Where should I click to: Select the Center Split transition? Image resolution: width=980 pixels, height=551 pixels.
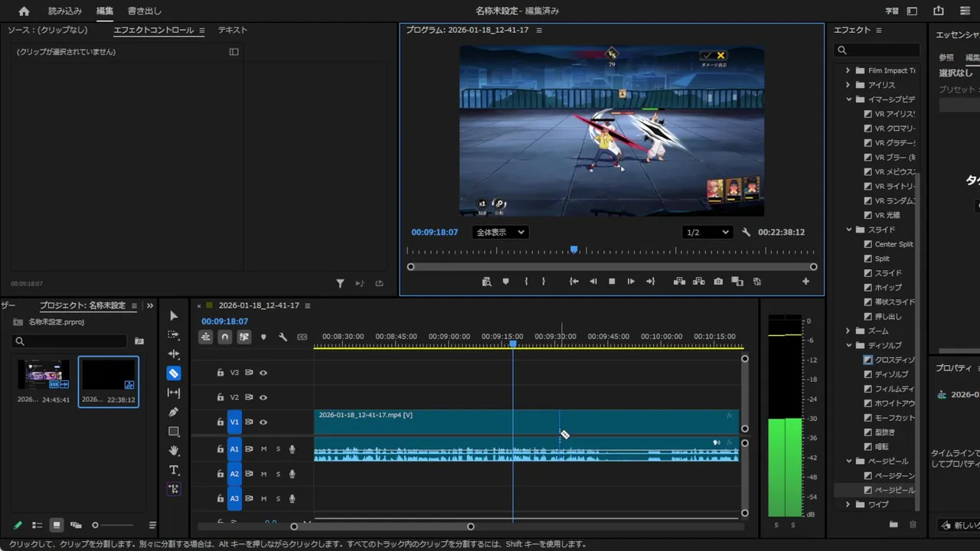888,244
